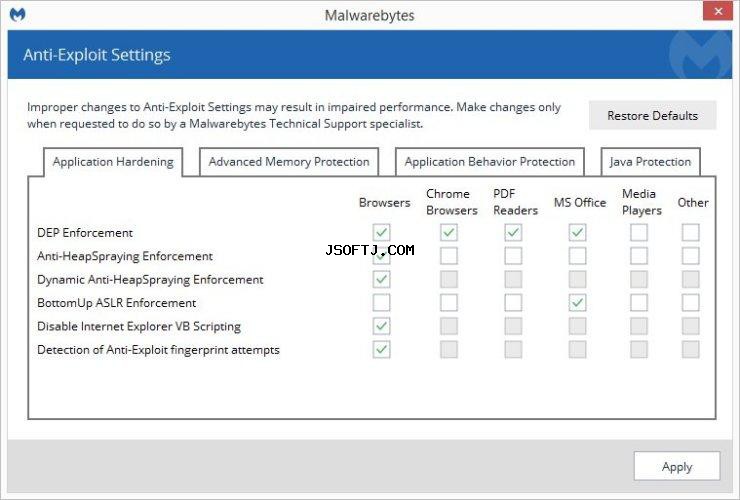Viewport: 740px width, 500px height.
Task: Click the MS Office column header
Action: 580,203
